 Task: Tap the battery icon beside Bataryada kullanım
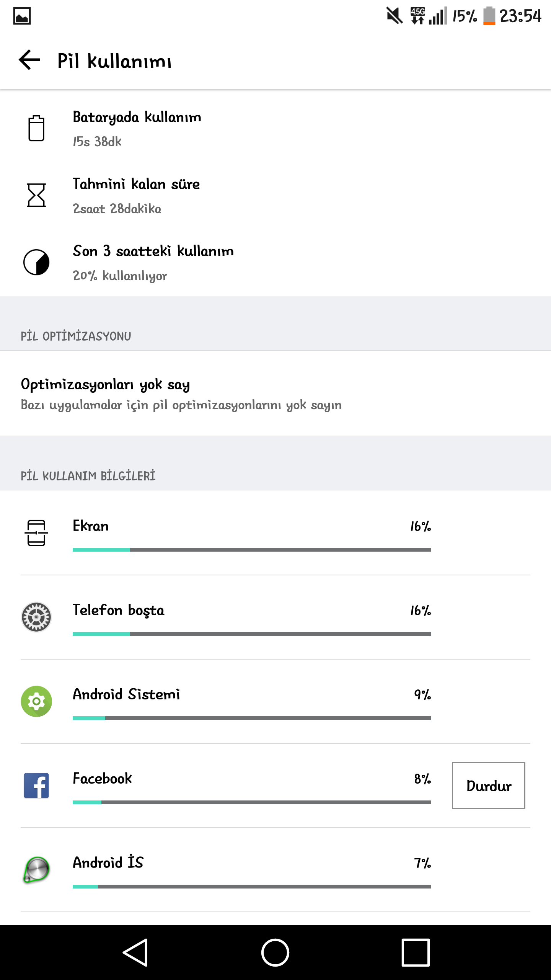36,128
